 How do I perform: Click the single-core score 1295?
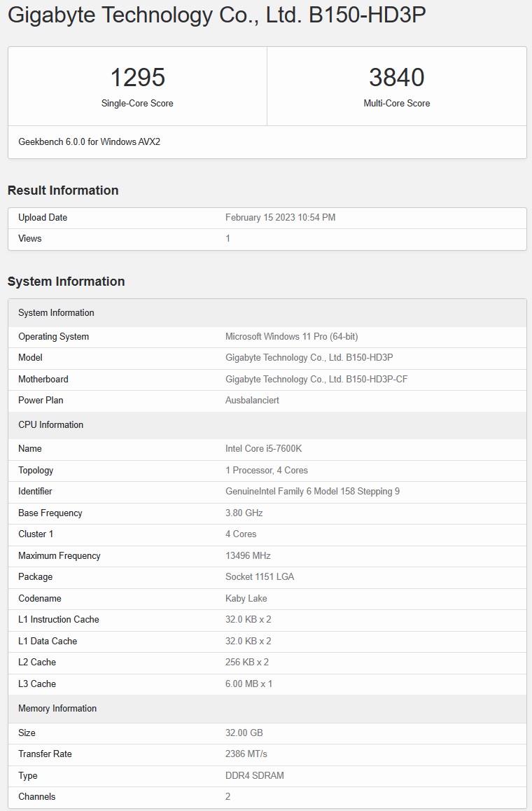[x=137, y=78]
